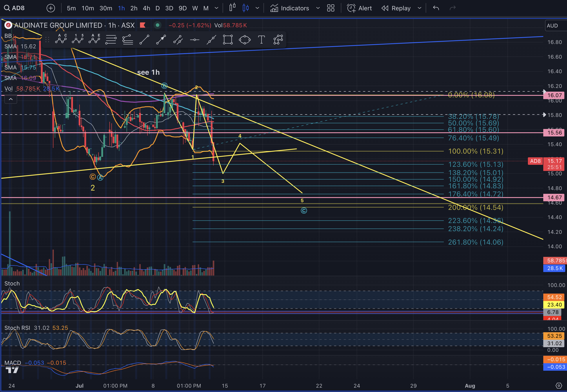The height and width of the screenshot is (392, 567).
Task: Choose the 3D timeframe
Action: tap(169, 8)
